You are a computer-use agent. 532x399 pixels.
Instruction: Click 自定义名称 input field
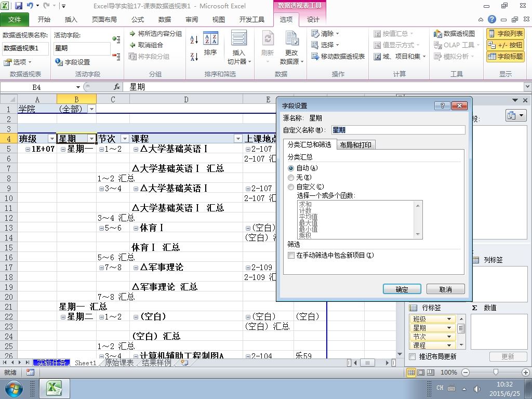(x=398, y=130)
